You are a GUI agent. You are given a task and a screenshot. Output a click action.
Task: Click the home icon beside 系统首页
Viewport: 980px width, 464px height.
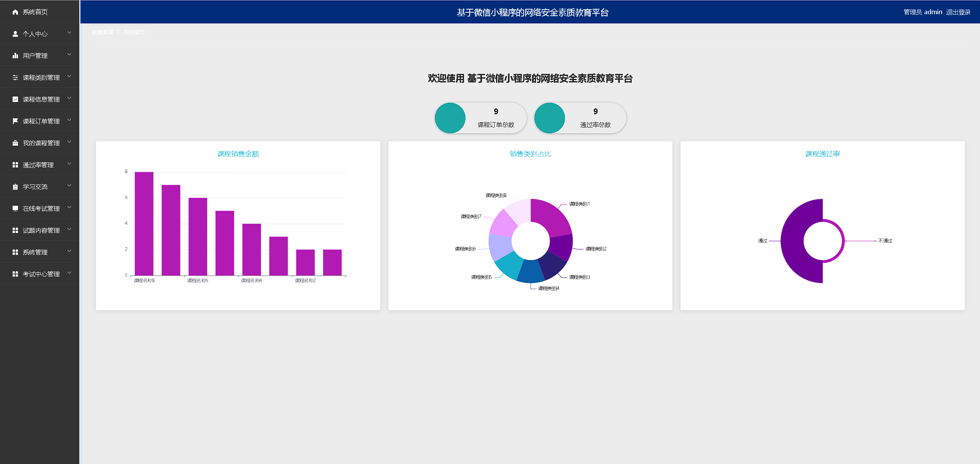coord(15,12)
